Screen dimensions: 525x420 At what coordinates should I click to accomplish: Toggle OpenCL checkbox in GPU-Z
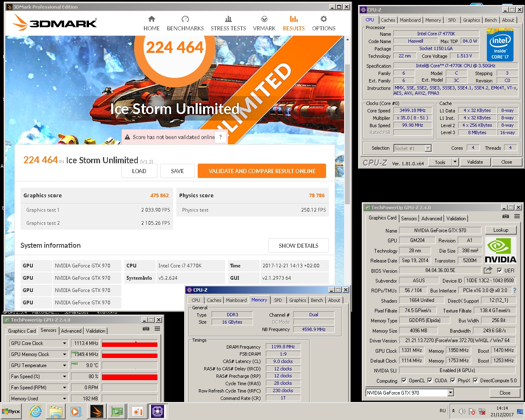point(404,380)
